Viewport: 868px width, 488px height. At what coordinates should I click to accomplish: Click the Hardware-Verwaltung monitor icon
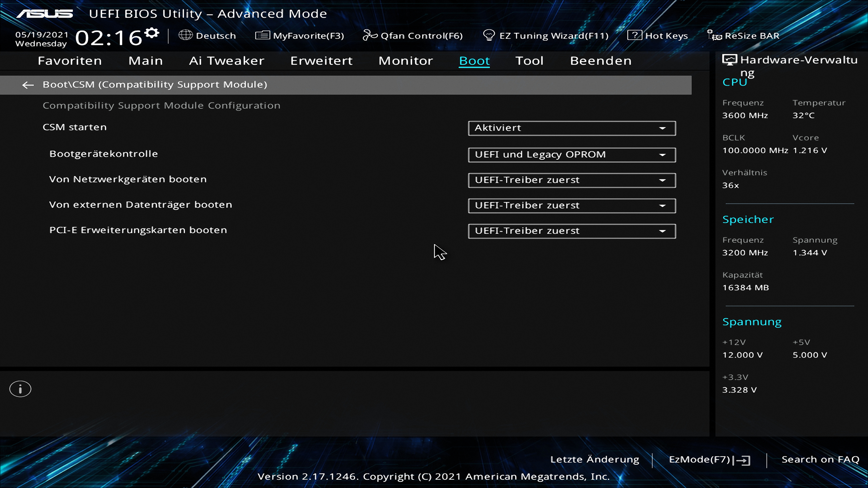coord(729,60)
